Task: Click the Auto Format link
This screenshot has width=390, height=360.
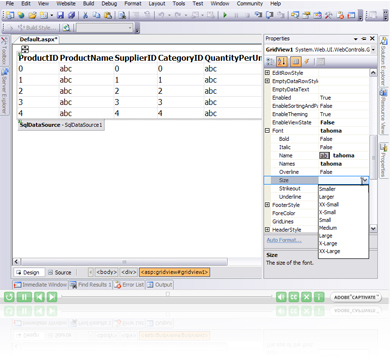Action: pos(284,240)
